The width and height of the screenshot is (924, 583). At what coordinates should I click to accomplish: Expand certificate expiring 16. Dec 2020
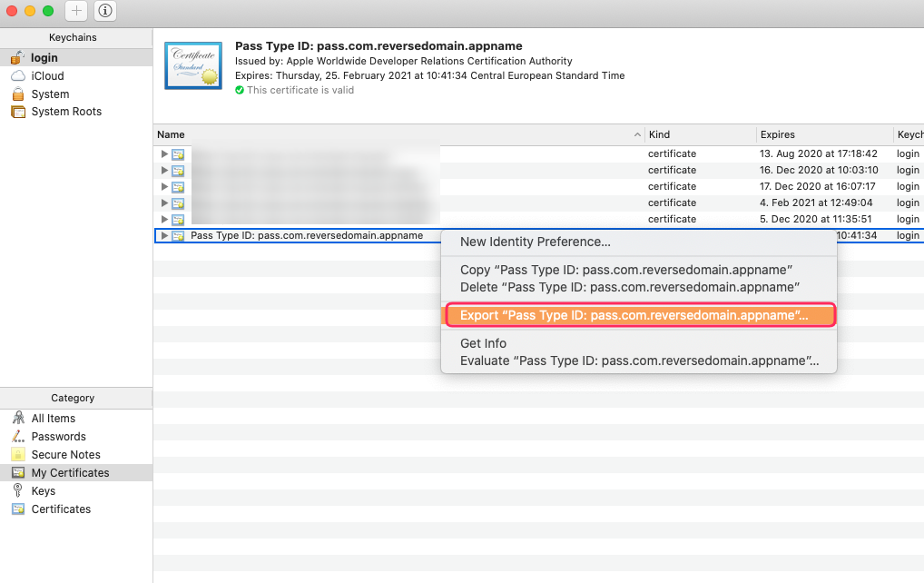(x=164, y=170)
